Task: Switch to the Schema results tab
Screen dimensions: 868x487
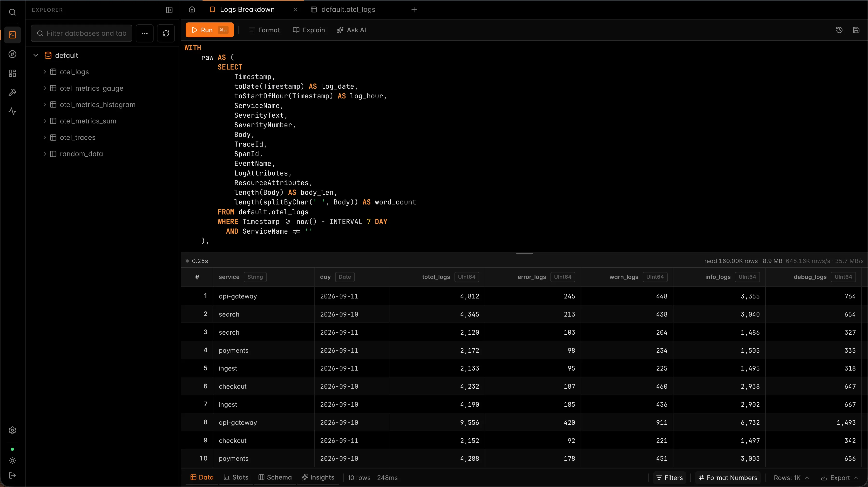Action: coord(275,477)
